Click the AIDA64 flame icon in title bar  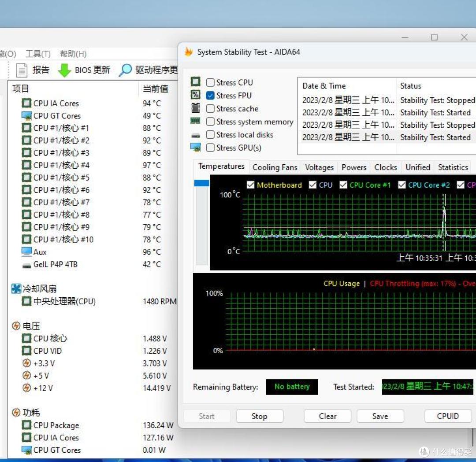click(x=189, y=52)
